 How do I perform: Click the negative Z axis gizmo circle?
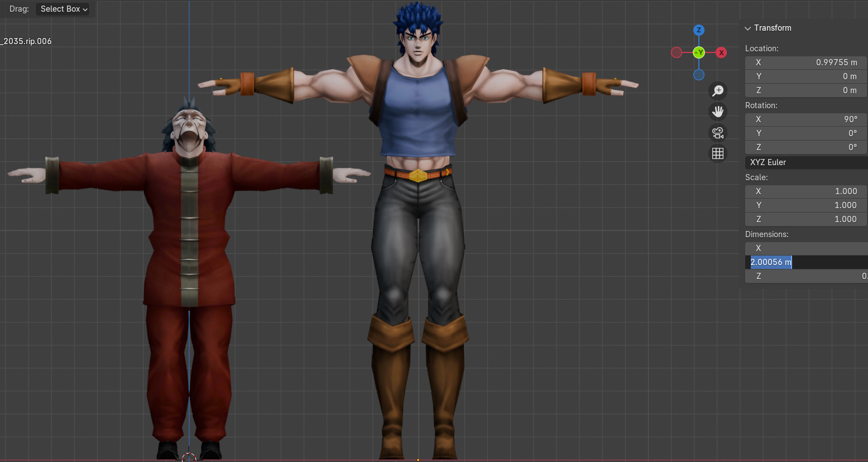(699, 75)
